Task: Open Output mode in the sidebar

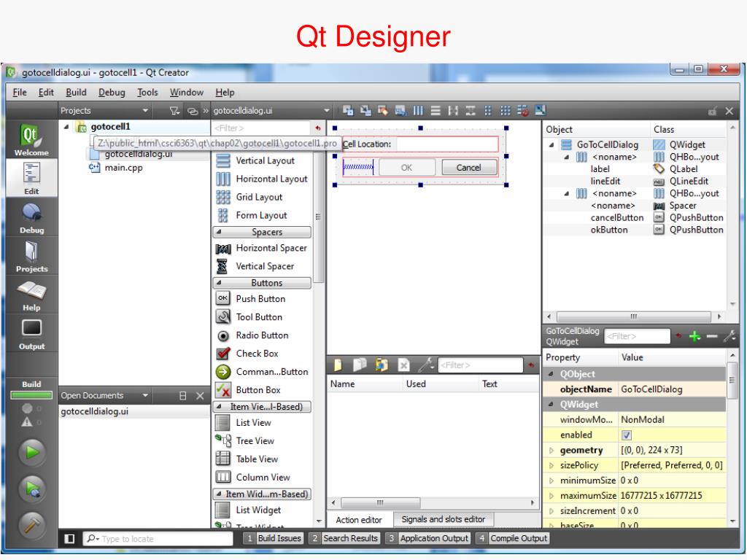Action: click(x=31, y=334)
